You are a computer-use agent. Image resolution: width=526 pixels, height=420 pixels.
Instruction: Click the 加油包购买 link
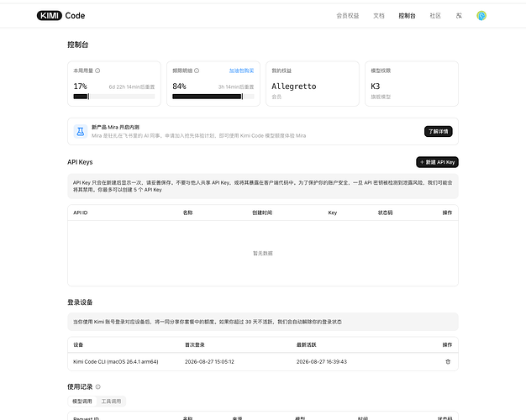point(241,71)
